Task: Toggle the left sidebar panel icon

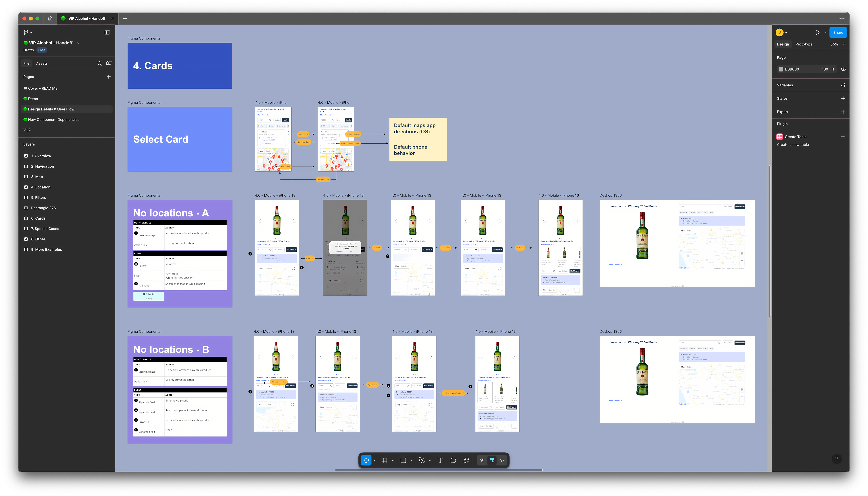Action: point(107,32)
